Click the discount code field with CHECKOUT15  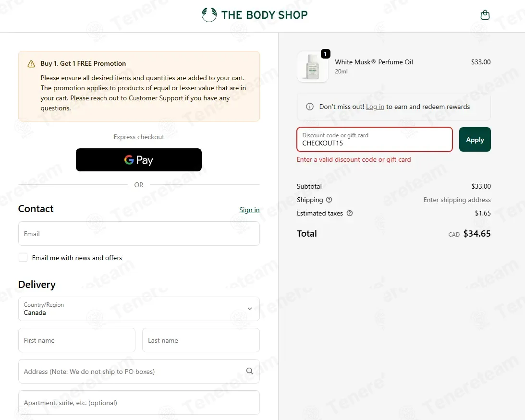[x=375, y=140]
